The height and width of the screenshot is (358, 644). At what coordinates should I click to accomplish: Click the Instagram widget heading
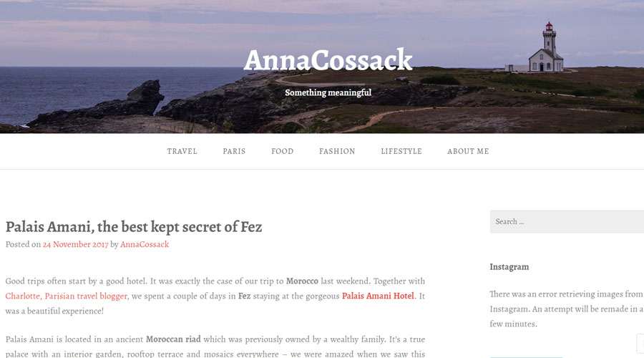[509, 267]
